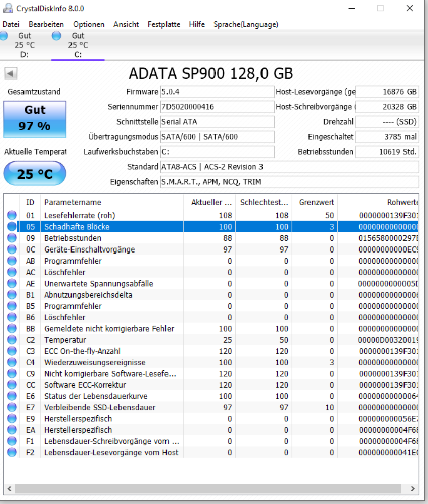Click the Gesamtzustand label
Image resolution: width=428 pixels, height=504 pixels.
(x=34, y=92)
